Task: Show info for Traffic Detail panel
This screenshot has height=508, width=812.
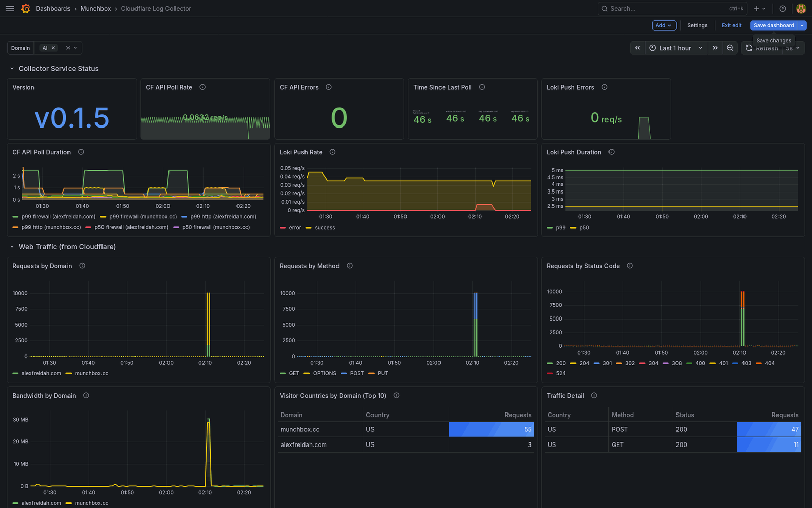Action: coord(594,396)
